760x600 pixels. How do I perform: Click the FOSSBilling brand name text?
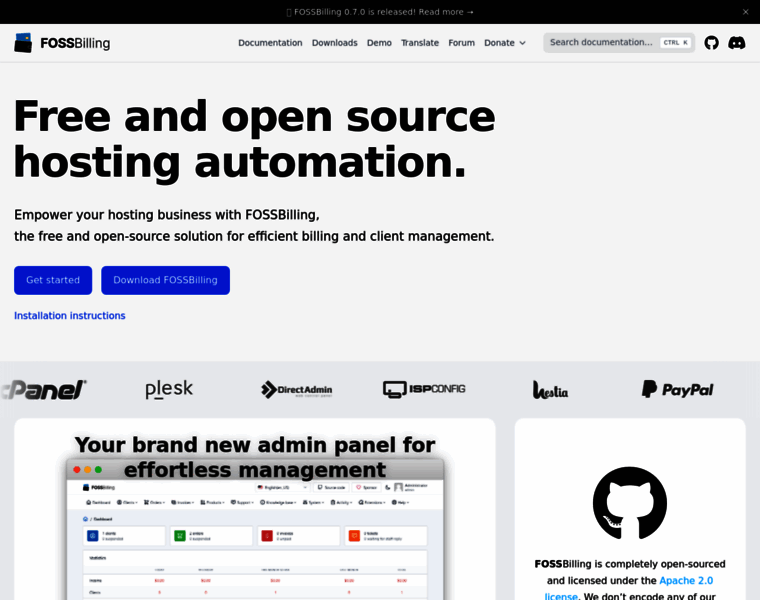75,43
